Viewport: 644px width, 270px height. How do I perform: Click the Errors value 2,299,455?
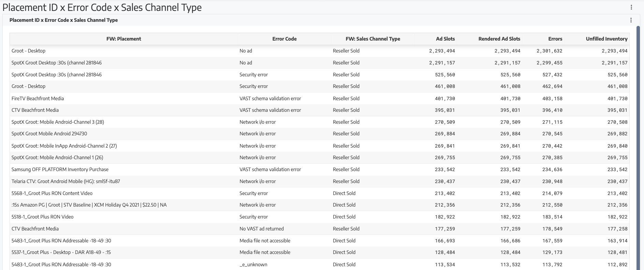click(x=550, y=63)
